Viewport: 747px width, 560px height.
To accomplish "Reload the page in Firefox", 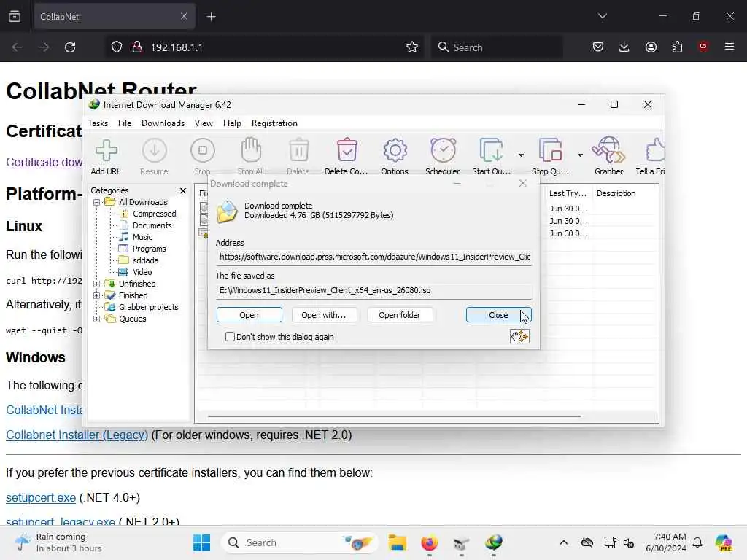I will [70, 47].
